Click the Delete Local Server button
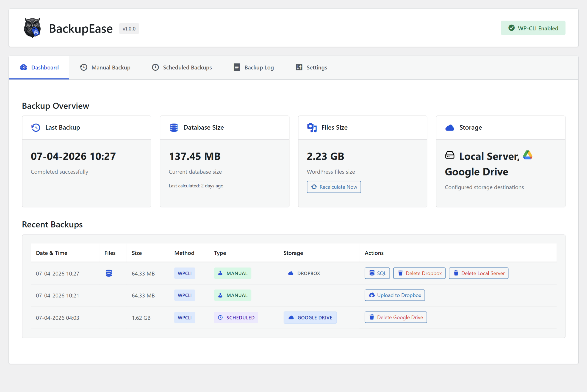Viewport: 587px width, 392px height. click(478, 273)
